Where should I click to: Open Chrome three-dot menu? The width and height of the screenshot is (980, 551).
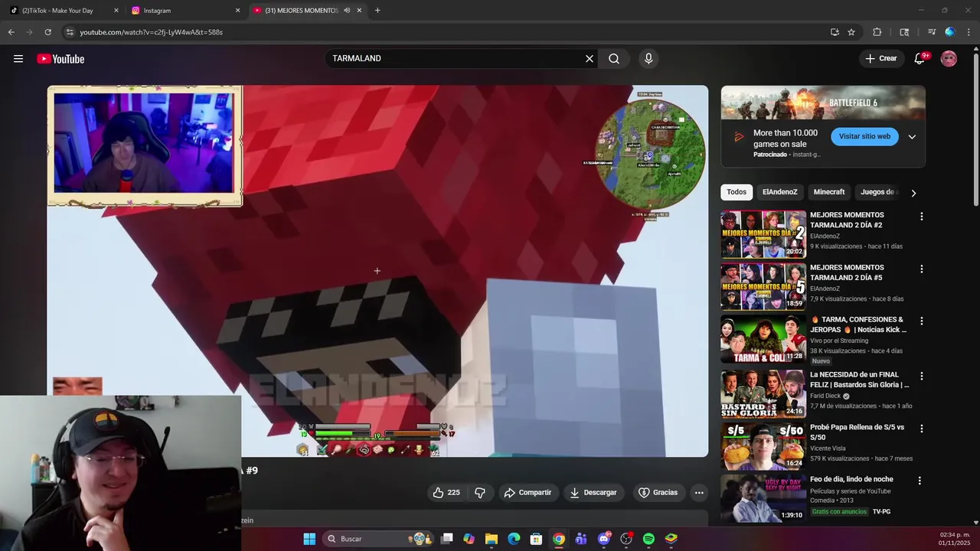point(969,32)
